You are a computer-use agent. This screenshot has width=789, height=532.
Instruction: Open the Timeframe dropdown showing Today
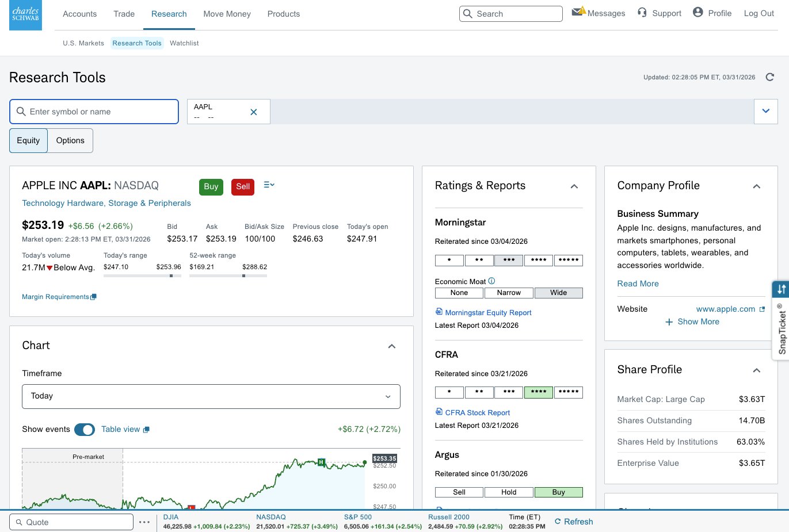click(x=211, y=396)
